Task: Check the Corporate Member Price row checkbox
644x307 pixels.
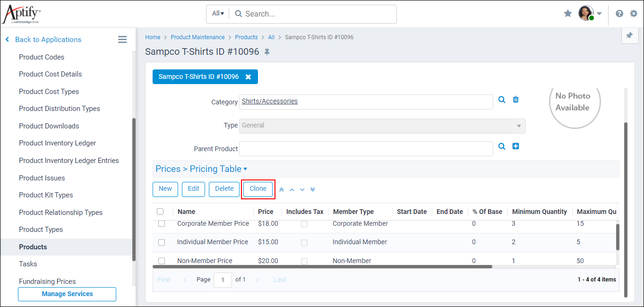Action: [x=162, y=224]
